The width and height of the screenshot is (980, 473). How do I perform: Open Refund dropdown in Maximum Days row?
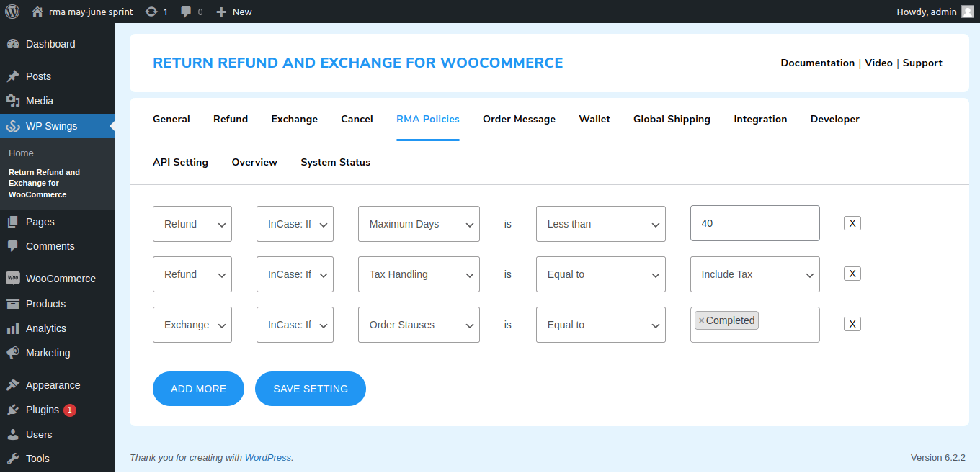192,224
